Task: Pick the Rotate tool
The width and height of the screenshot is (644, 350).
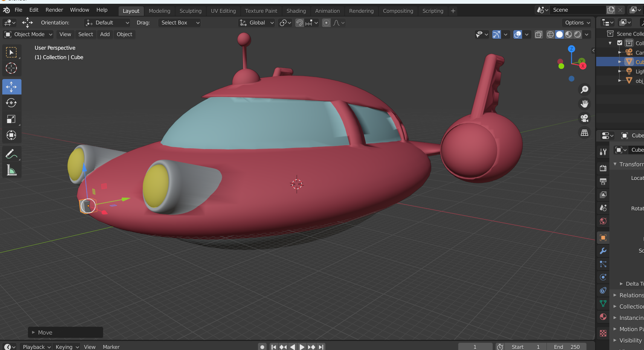Action: 11,103
